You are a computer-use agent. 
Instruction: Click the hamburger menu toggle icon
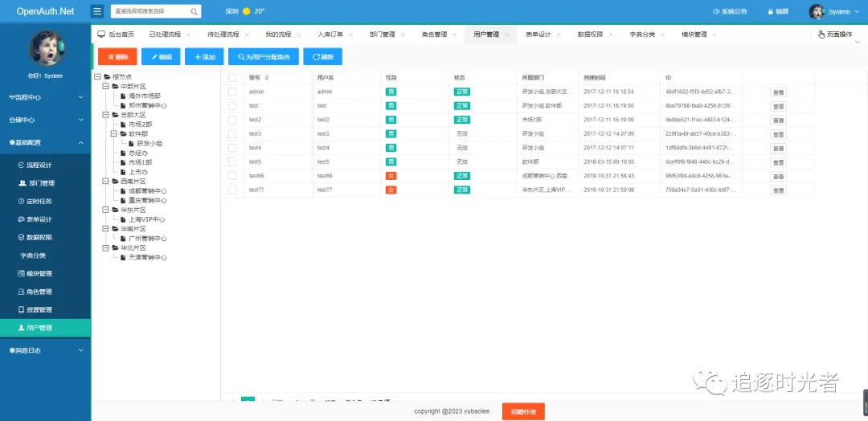[97, 11]
